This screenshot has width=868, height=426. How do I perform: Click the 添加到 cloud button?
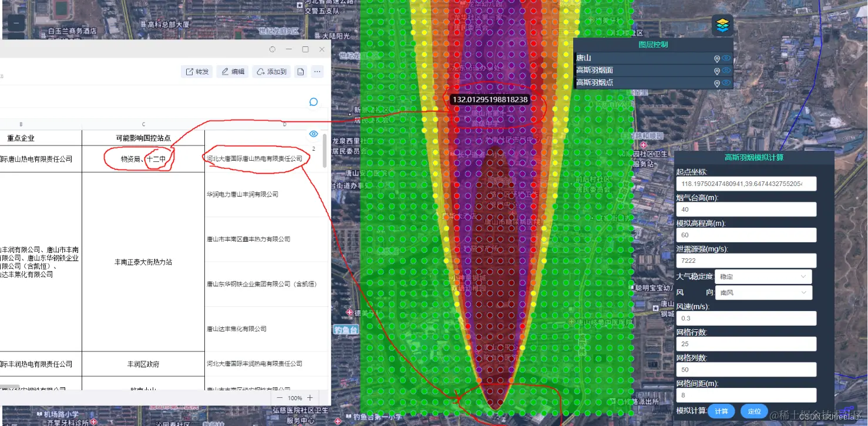(x=271, y=72)
